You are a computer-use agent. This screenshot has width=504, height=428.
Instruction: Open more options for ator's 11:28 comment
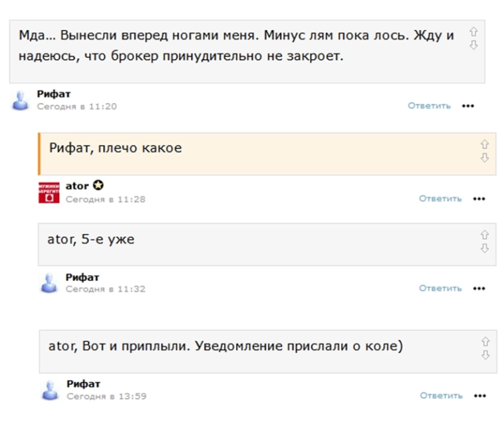(479, 199)
